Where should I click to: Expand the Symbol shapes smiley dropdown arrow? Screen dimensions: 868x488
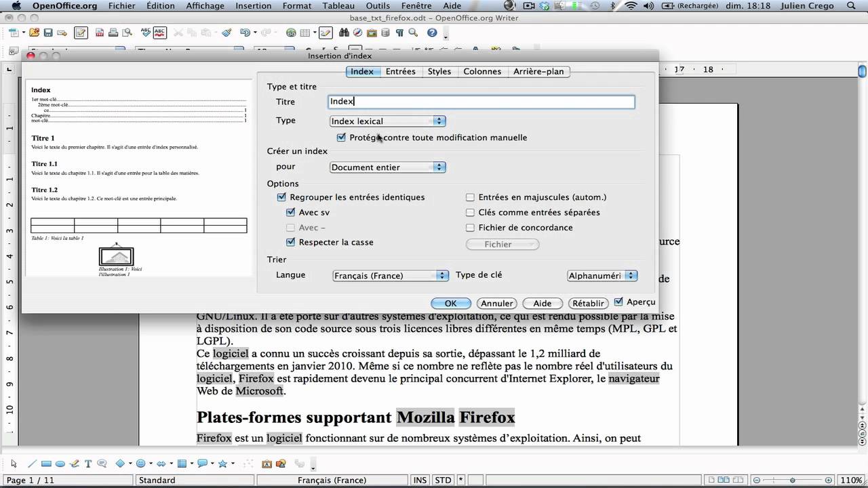(151, 464)
